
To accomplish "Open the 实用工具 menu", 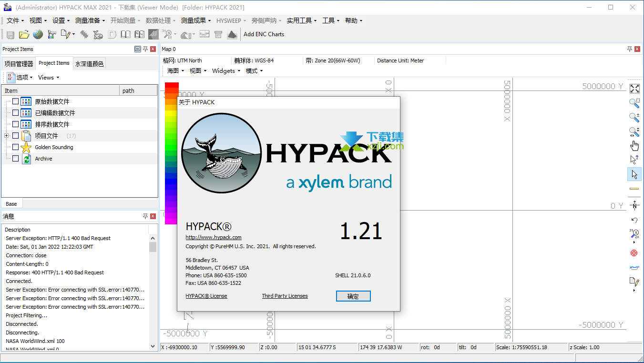I will click(x=302, y=20).
